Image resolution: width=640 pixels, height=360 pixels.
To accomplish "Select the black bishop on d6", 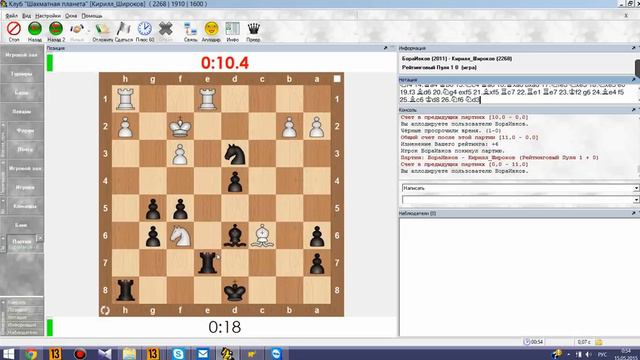I will (235, 236).
